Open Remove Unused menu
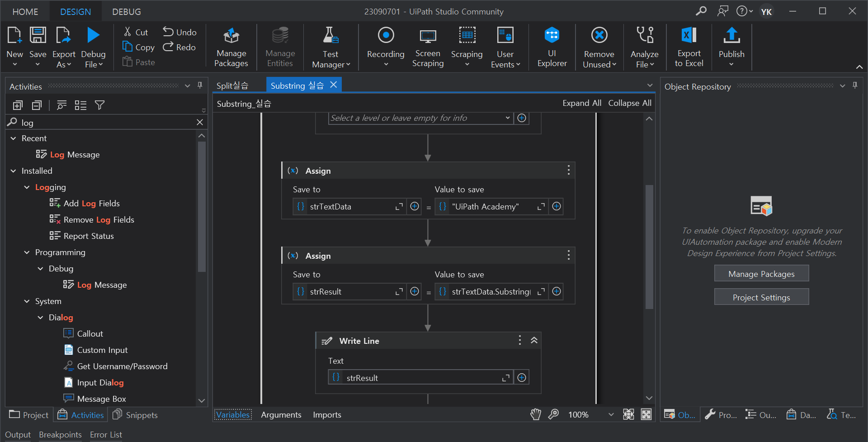 point(599,47)
